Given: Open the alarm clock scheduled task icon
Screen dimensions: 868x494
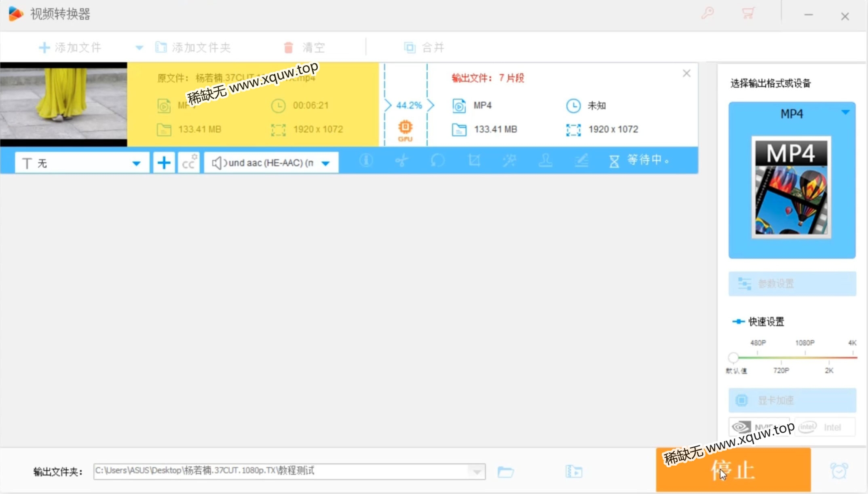Looking at the screenshot, I should (839, 471).
